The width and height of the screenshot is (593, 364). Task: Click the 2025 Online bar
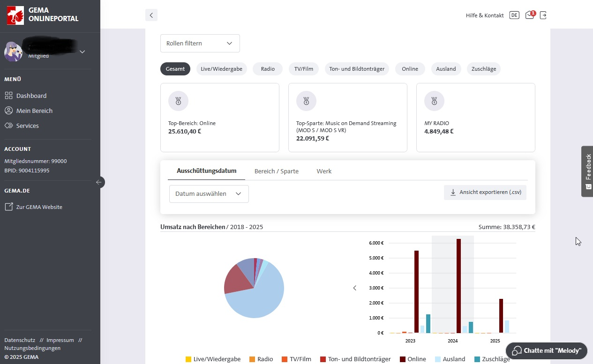501,316
